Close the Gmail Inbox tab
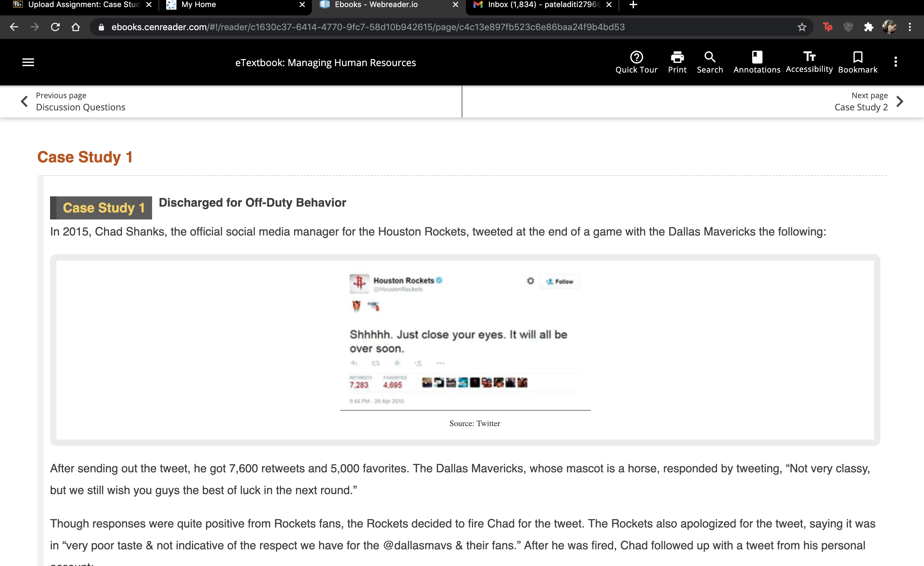This screenshot has height=566, width=924. coord(609,5)
